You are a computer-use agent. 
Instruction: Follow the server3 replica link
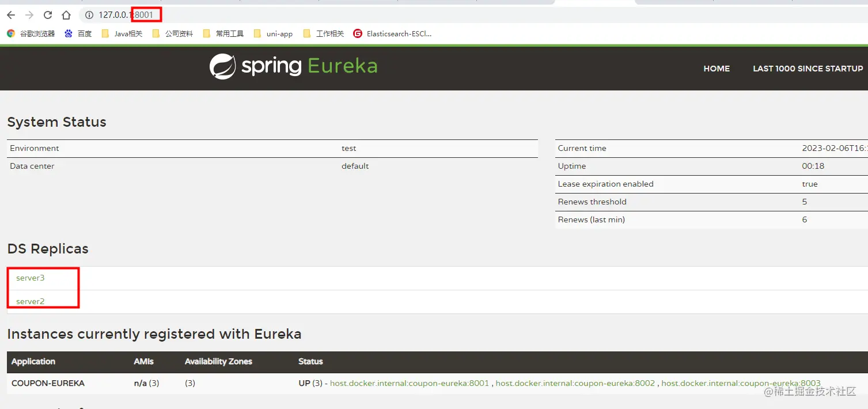[x=30, y=278]
